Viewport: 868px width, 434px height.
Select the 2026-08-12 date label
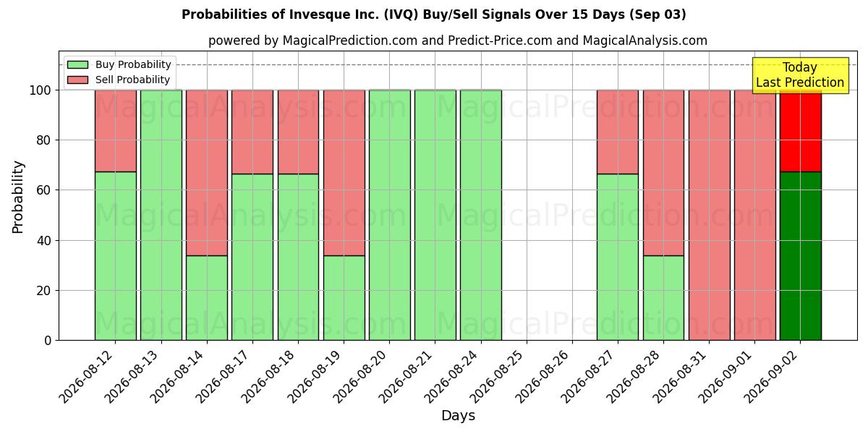point(88,375)
